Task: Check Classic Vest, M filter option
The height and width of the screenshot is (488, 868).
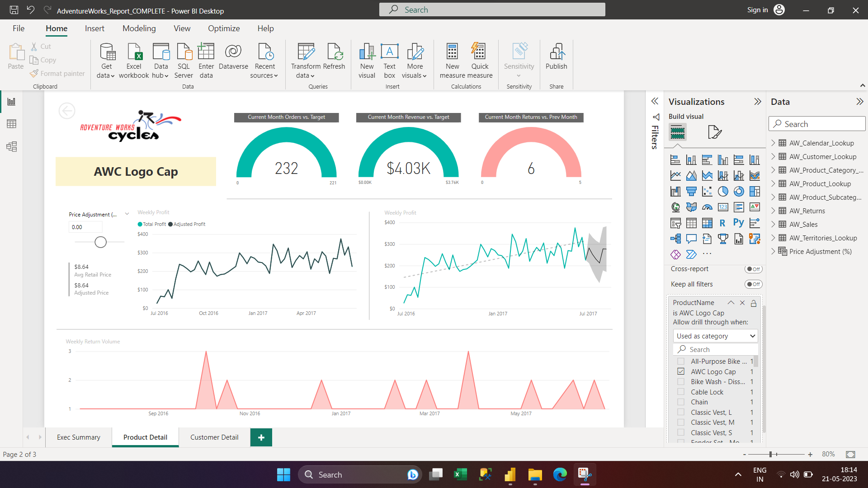Action: click(x=681, y=422)
